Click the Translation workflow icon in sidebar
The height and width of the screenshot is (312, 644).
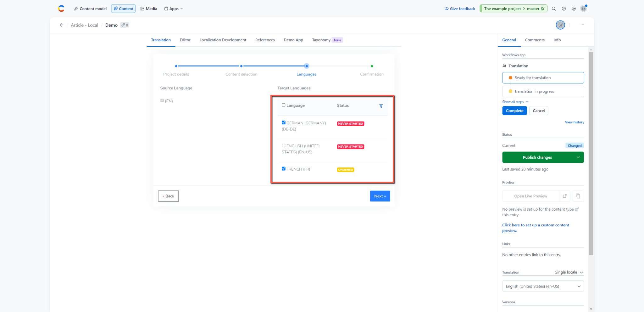pos(504,66)
